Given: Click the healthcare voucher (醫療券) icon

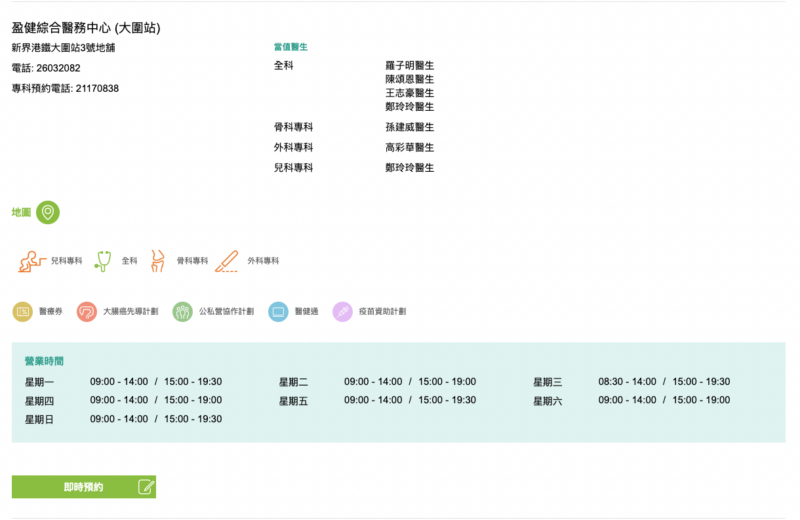Looking at the screenshot, I should coord(23,312).
